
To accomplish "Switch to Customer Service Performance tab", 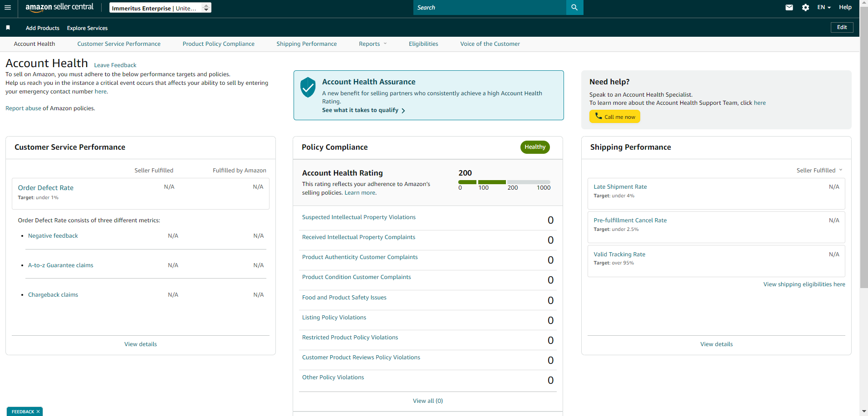I will click(x=119, y=44).
